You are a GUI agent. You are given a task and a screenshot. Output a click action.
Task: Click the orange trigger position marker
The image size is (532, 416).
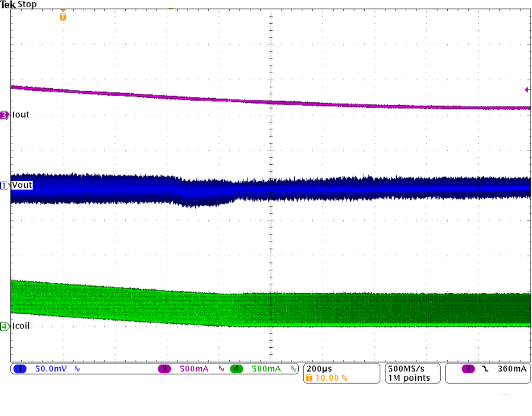[62, 16]
